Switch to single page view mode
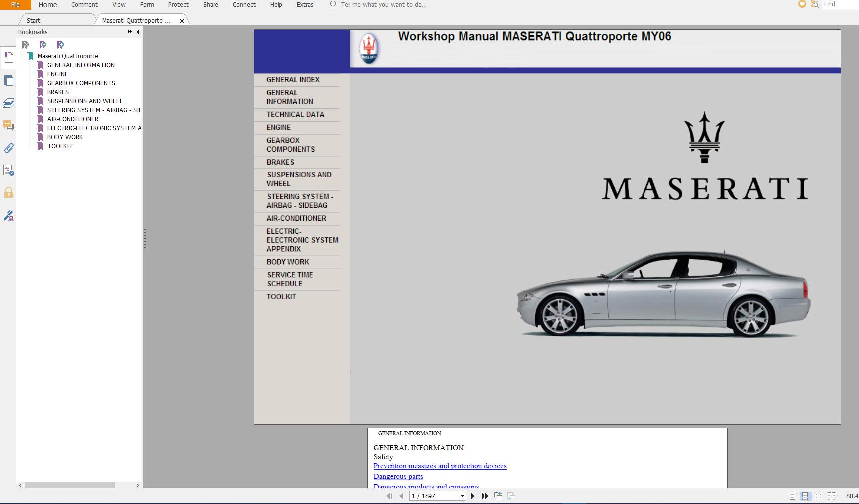 tap(792, 496)
